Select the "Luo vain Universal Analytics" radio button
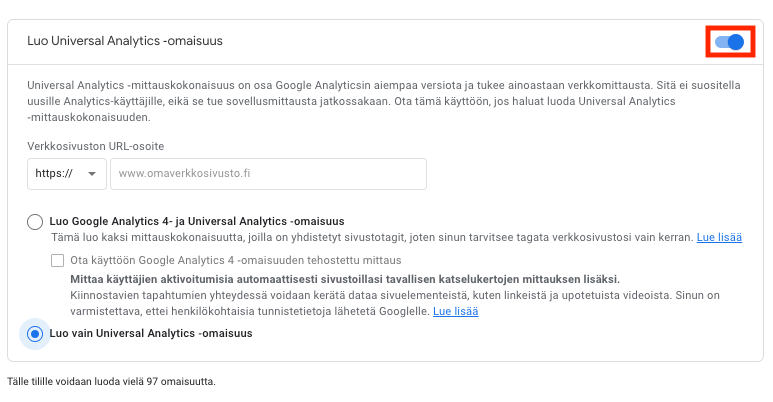Screen dimensions: 773x402 [x=36, y=333]
